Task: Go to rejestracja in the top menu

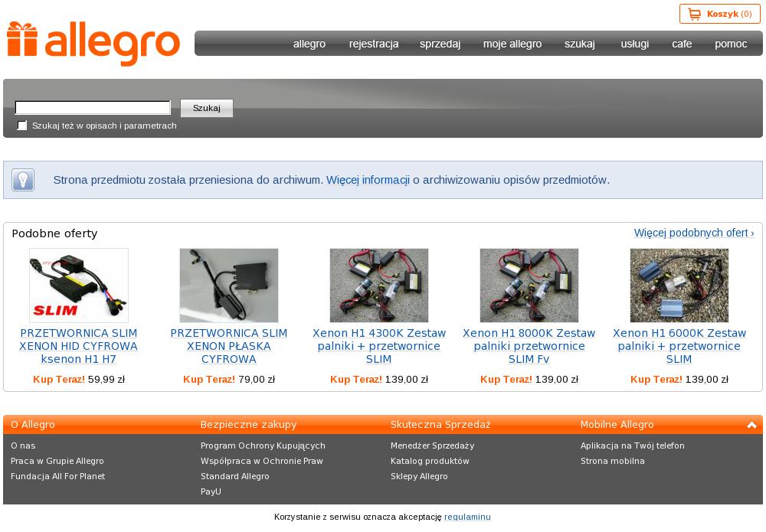Action: click(374, 44)
